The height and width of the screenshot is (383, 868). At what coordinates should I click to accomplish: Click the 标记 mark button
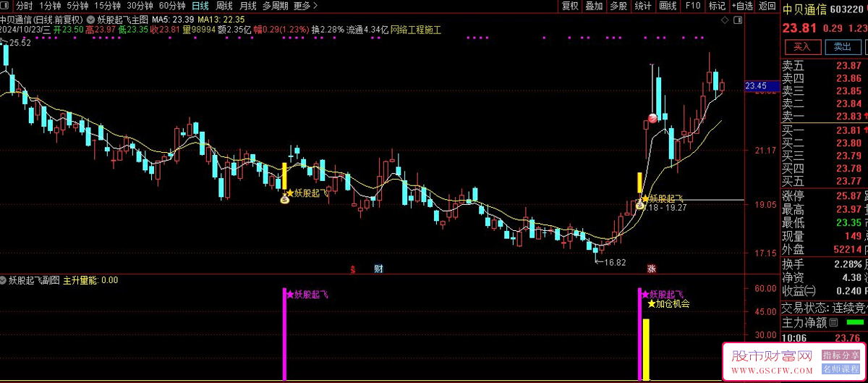pyautogui.click(x=717, y=6)
